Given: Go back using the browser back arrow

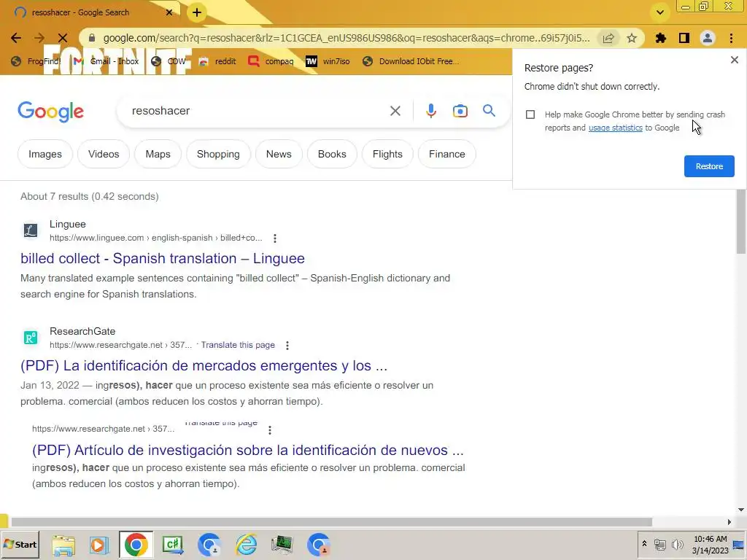Looking at the screenshot, I should tap(16, 38).
